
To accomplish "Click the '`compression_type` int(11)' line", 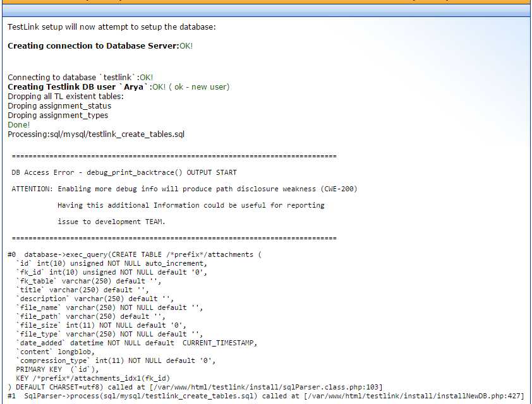I will tap(116, 360).
